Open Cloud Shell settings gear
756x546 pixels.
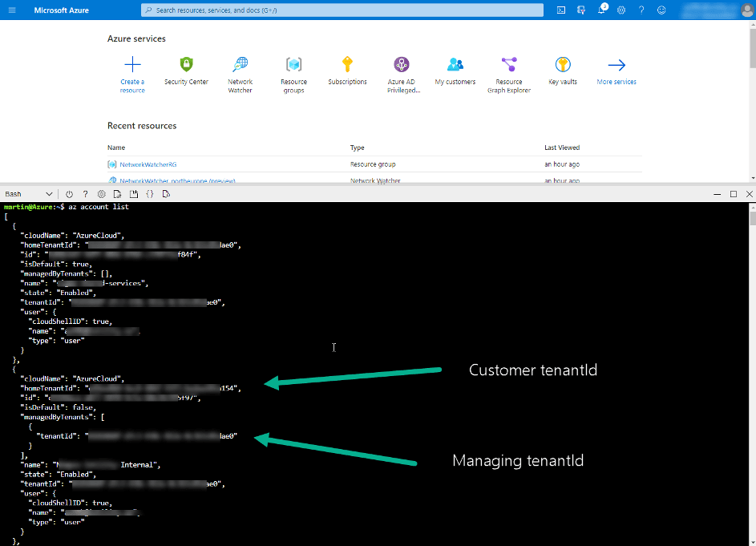101,194
